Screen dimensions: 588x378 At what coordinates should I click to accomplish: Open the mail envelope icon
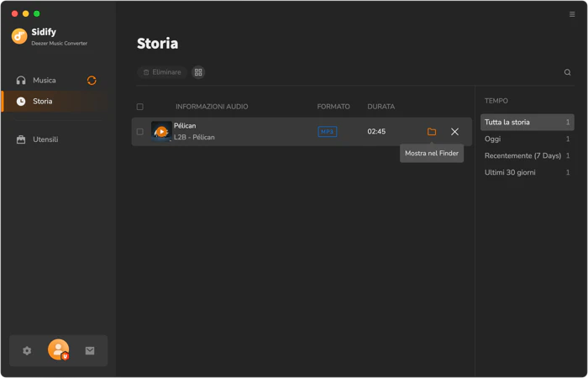[90, 350]
